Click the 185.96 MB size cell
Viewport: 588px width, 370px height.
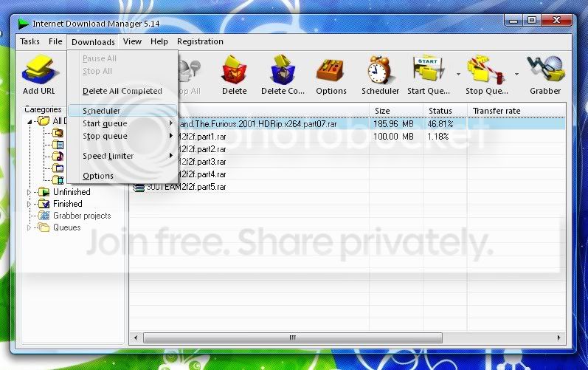point(393,124)
